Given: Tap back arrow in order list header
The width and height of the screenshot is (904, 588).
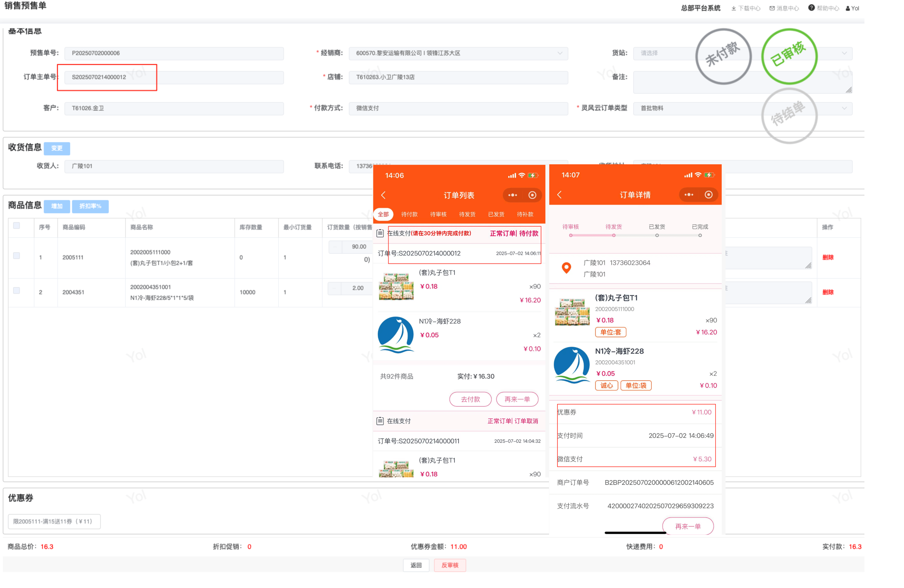Looking at the screenshot, I should click(383, 195).
